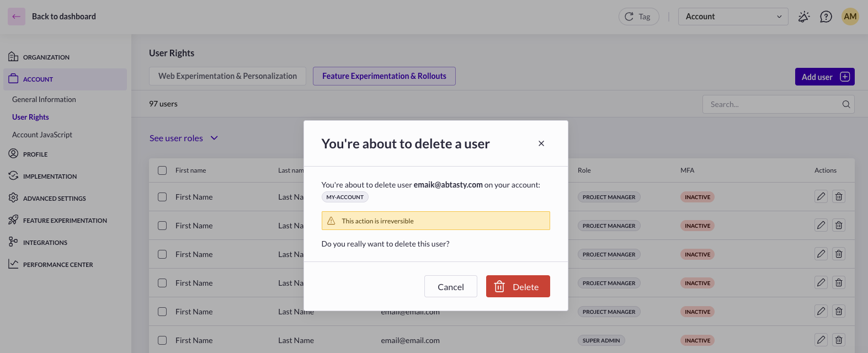Toggle the select-all checkbox in table header

pos(162,170)
